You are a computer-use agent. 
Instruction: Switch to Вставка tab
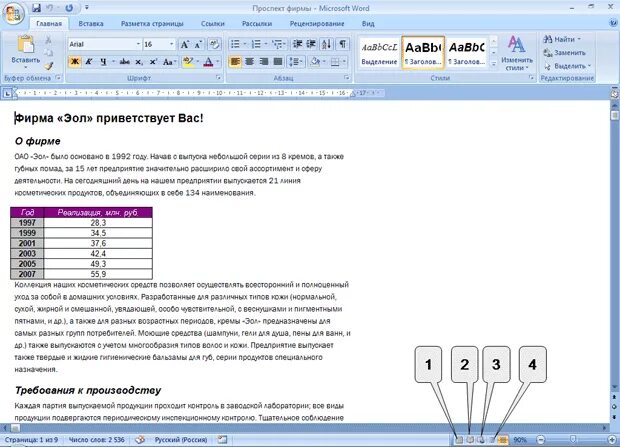[91, 23]
